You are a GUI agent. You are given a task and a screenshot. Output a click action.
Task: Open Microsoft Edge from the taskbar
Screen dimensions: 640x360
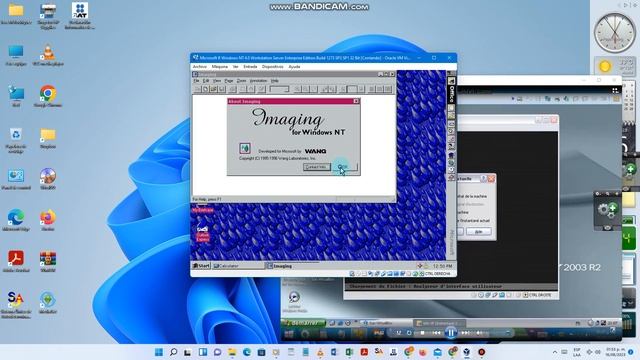click(247, 352)
